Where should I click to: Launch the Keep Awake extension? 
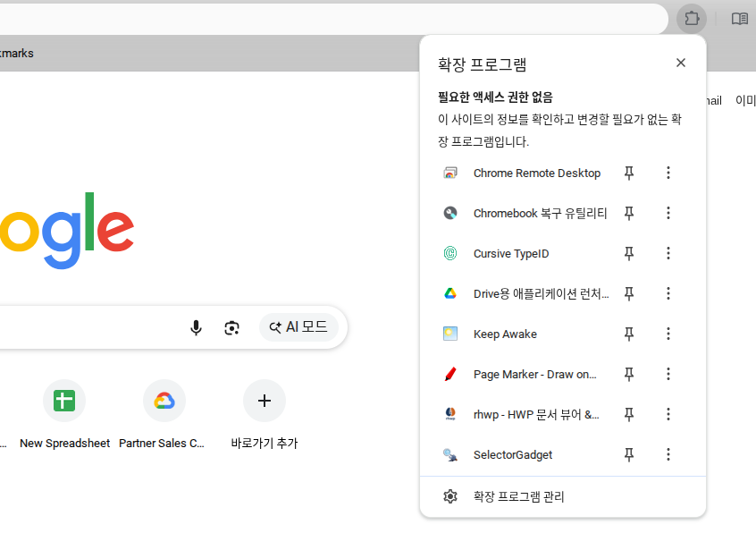505,334
